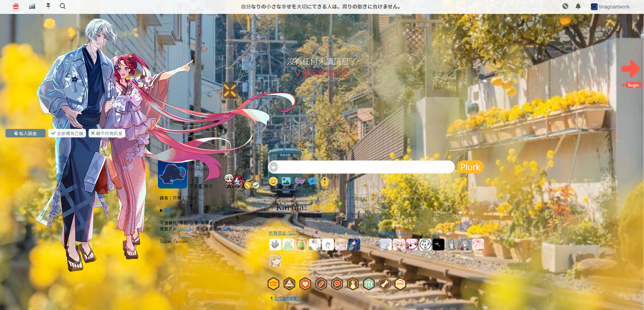Click the orange heart badge

305,284
